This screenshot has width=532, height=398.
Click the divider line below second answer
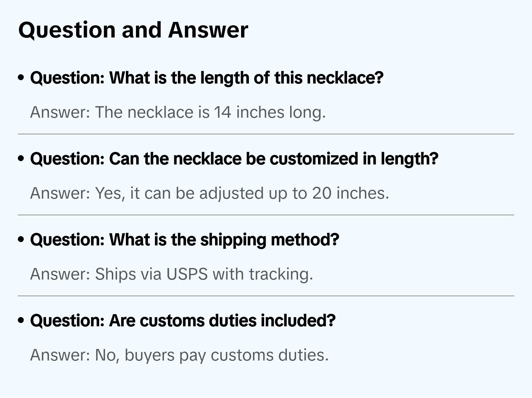click(266, 215)
